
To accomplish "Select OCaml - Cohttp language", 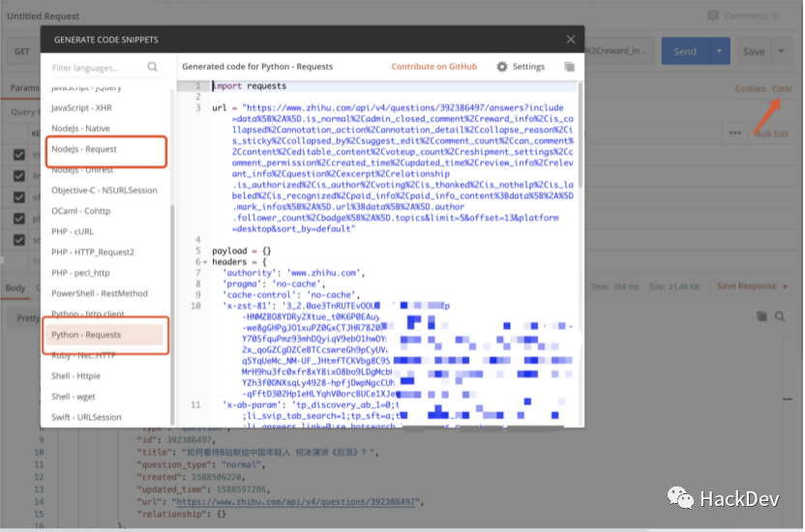I will tap(80, 211).
